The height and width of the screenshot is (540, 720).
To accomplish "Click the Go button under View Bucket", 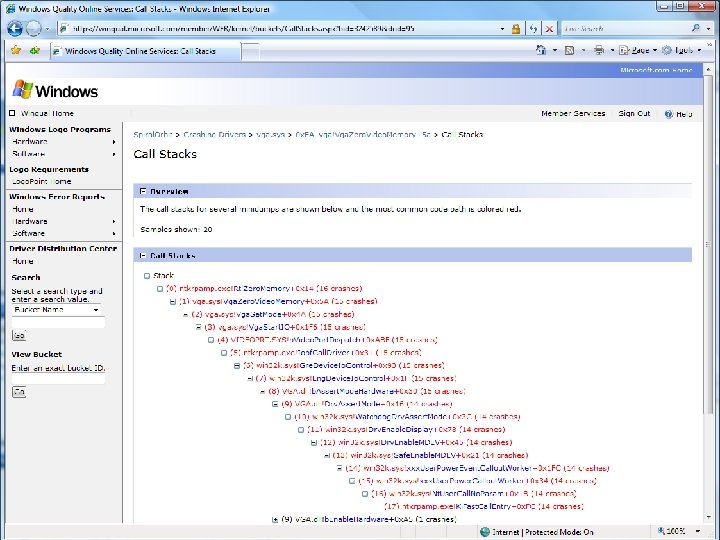I will coord(19,392).
